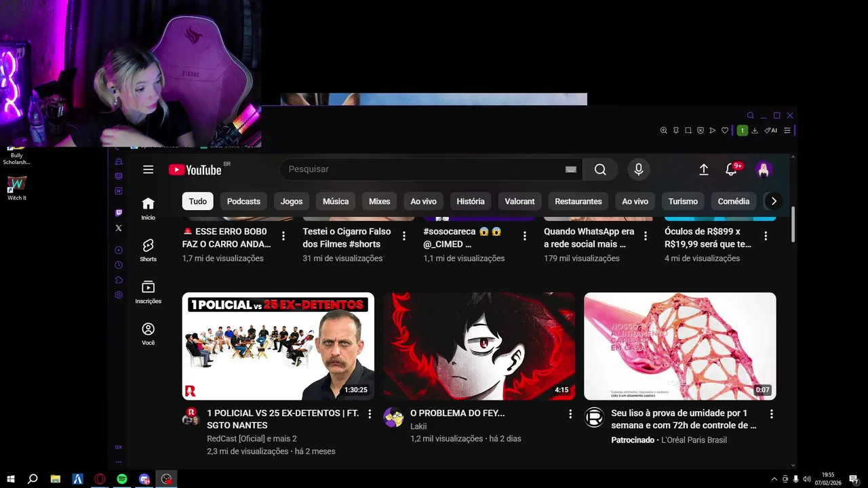Open options for L'Oréal sponsored ad

[x=771, y=413]
